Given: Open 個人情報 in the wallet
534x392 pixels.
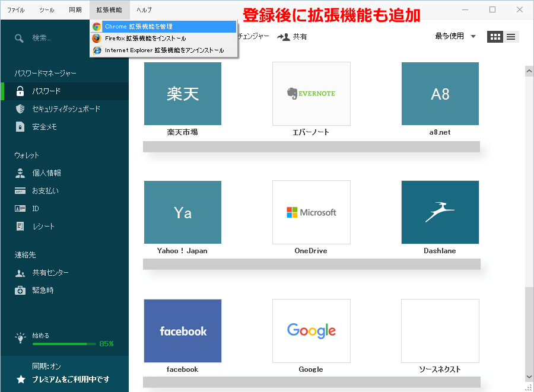Looking at the screenshot, I should pyautogui.click(x=65, y=173).
